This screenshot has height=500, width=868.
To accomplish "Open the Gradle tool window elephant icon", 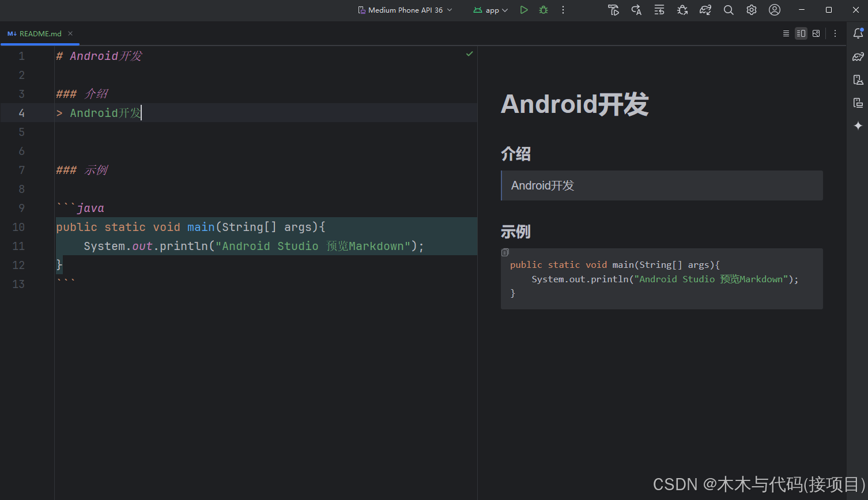I will (858, 56).
